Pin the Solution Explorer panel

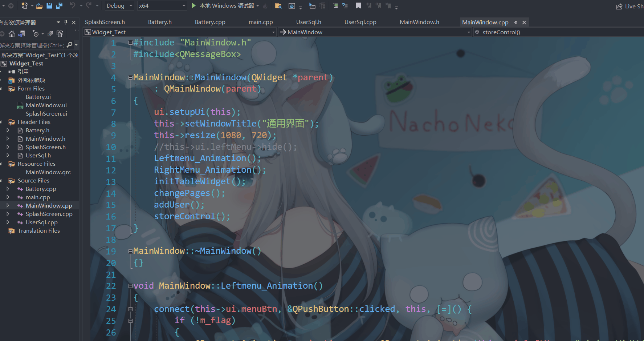click(66, 22)
